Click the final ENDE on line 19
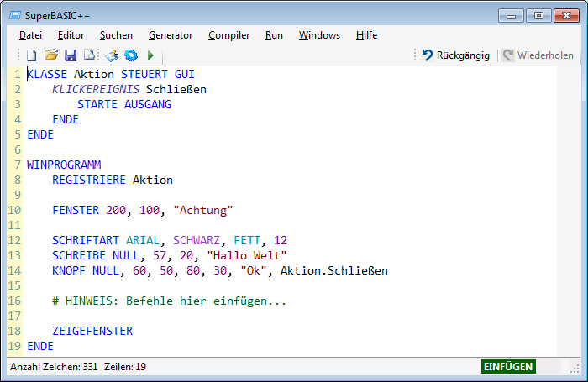Screen dimensions: 588x382 click(40, 346)
